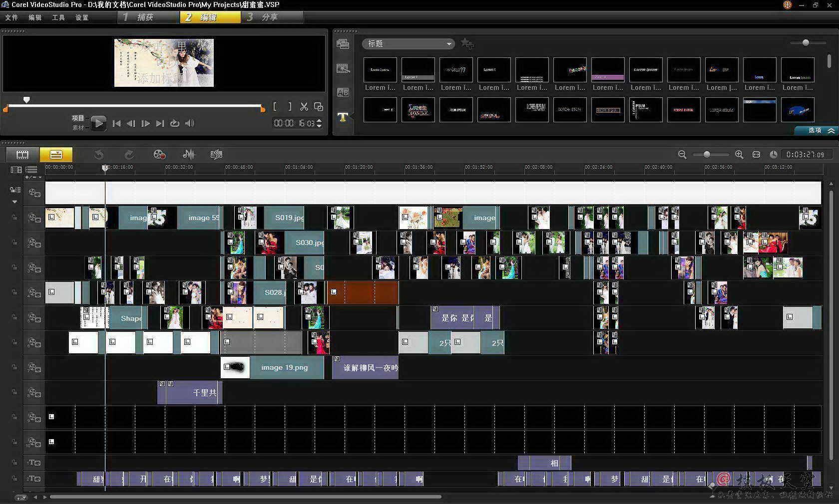839x504 pixels.
Task: Click the Show All Visible Tracks icon
Action: 16,170
